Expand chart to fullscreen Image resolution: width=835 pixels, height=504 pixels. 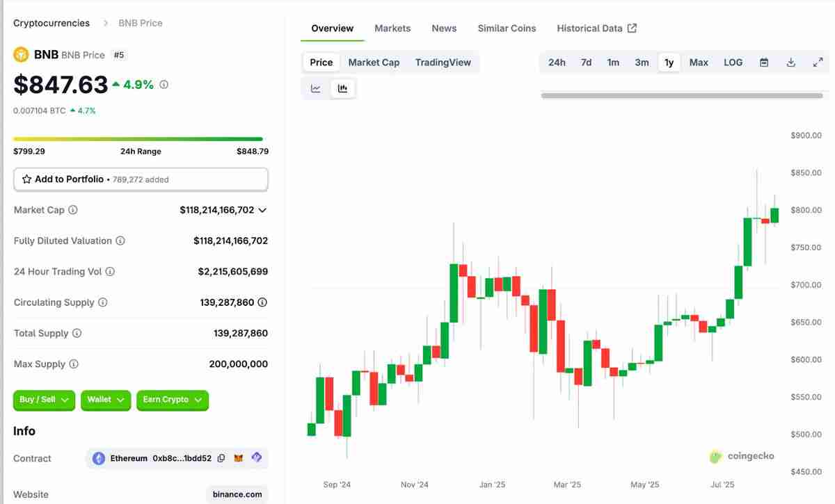[818, 63]
